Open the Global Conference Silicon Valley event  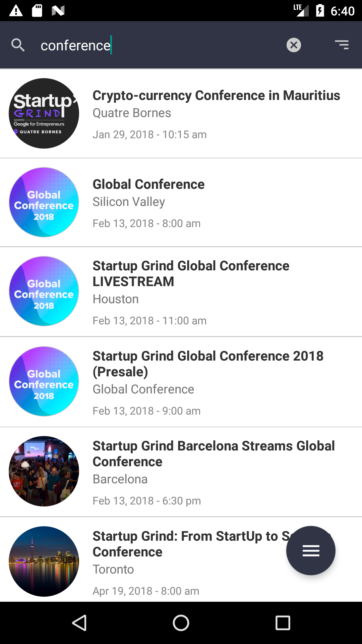pyautogui.click(x=148, y=184)
